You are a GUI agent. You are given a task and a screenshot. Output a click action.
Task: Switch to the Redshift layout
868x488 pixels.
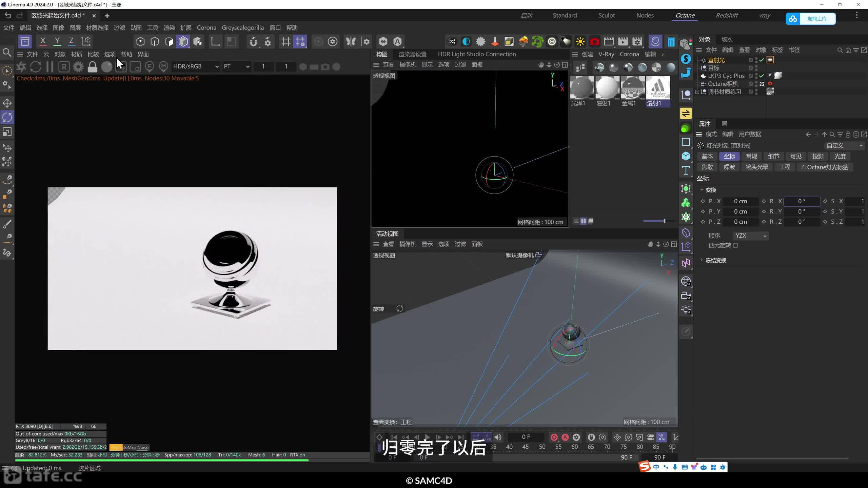727,15
